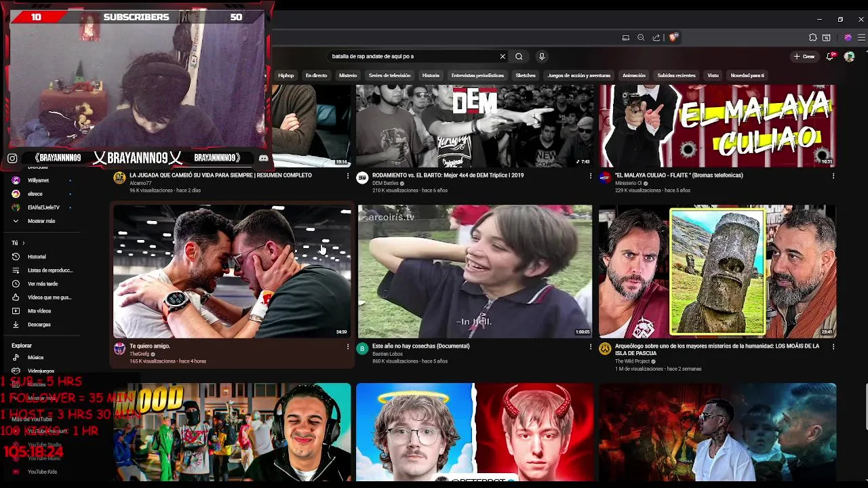Click Bastian Lobos channel avatar

pyautogui.click(x=362, y=348)
